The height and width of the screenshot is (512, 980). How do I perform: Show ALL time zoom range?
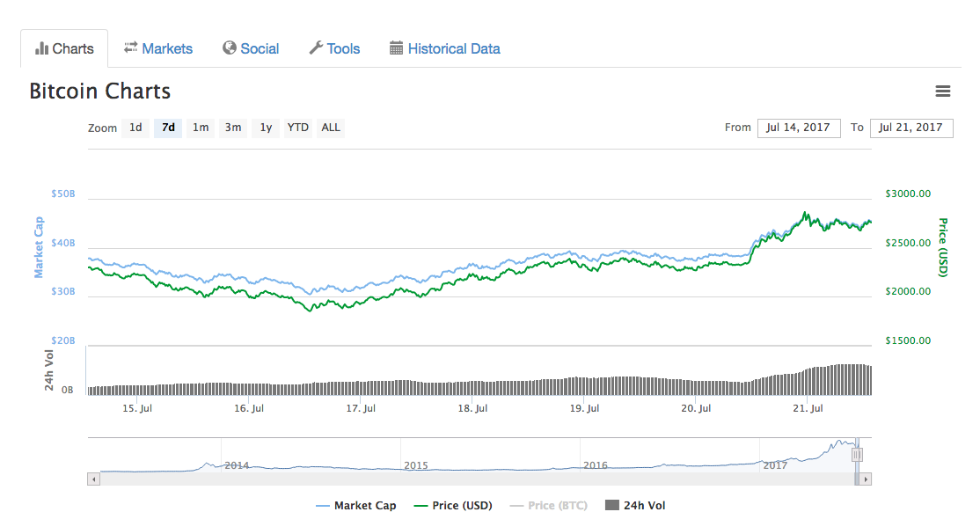click(331, 128)
